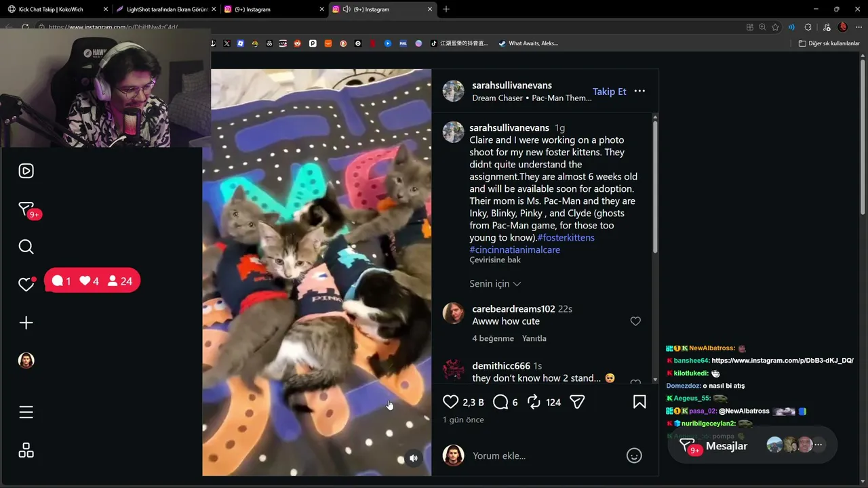Screen dimensions: 868x488
Task: Open the apps grid icon in the sidebar
Action: tap(26, 450)
